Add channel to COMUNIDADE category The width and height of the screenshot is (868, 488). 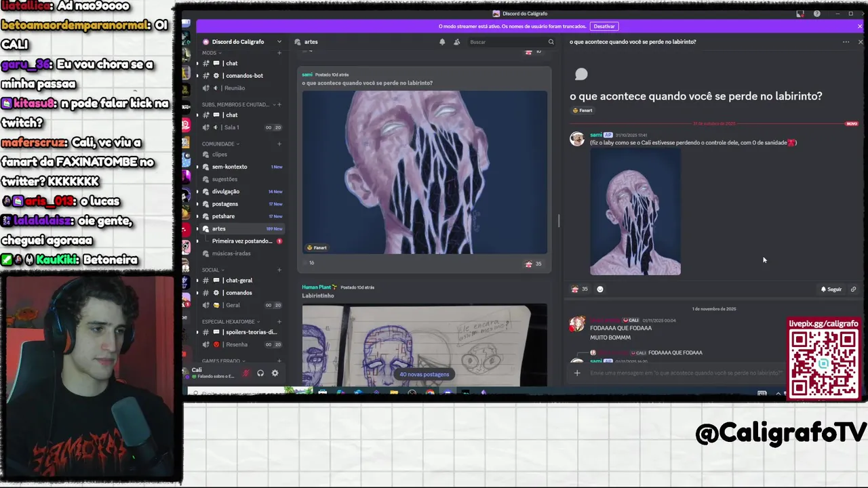point(279,144)
